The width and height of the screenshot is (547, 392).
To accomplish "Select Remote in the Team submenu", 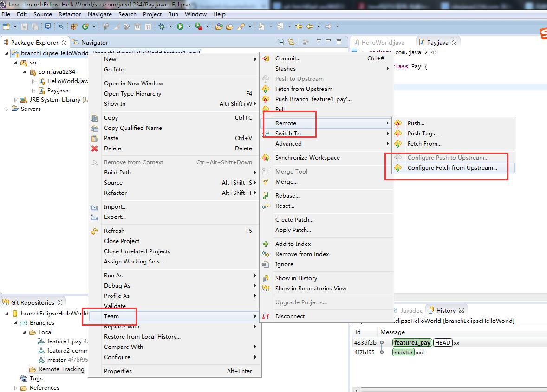I will [326, 123].
